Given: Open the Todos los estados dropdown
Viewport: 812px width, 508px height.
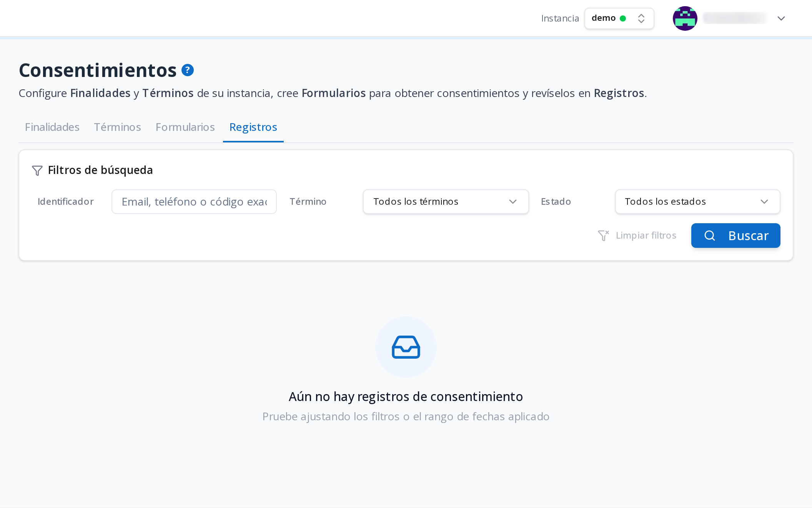Looking at the screenshot, I should click(697, 202).
